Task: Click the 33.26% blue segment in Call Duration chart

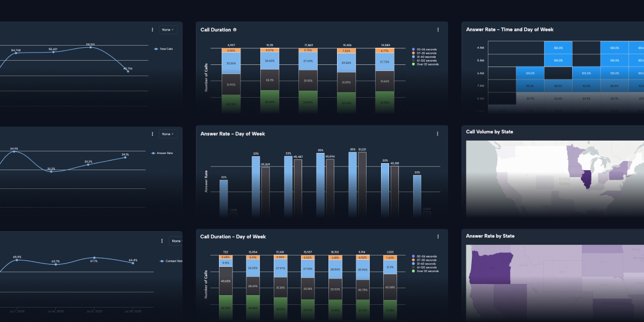Action: click(231, 63)
